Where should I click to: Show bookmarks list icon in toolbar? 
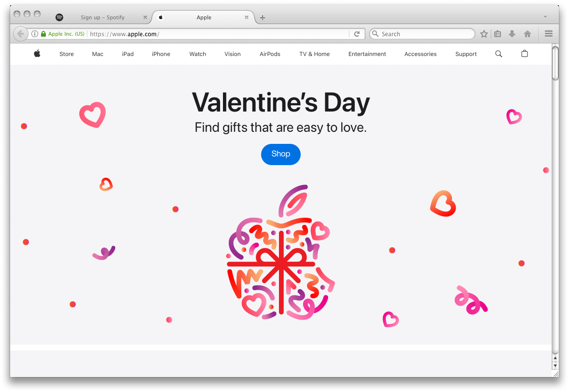498,34
